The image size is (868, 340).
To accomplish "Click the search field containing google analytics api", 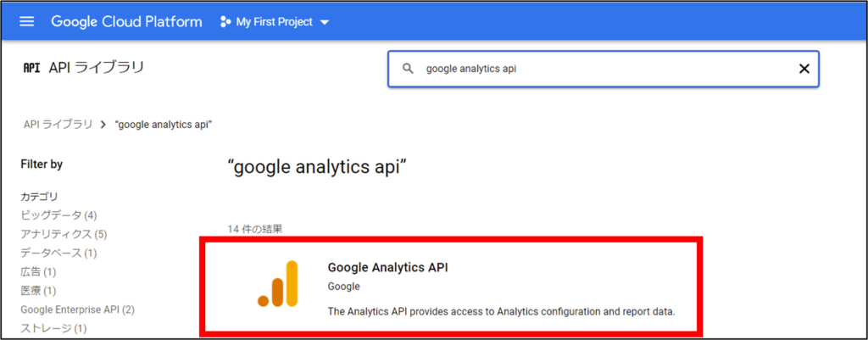I will (593, 70).
